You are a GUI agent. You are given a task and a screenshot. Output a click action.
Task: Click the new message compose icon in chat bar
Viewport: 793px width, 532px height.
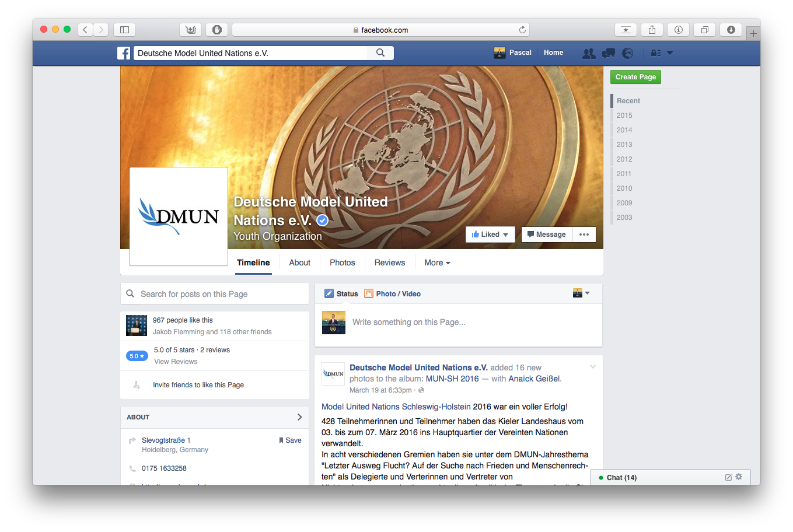click(728, 477)
